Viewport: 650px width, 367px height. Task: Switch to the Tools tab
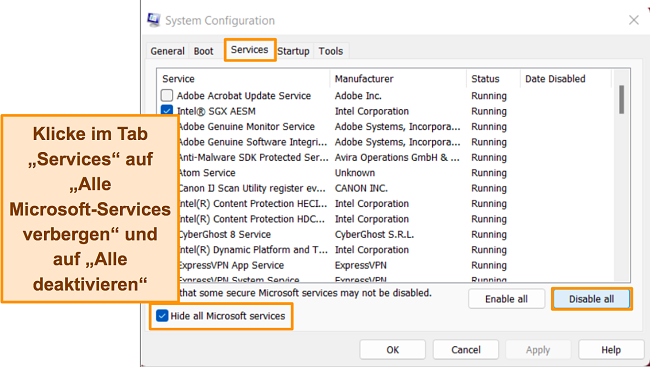coord(331,51)
